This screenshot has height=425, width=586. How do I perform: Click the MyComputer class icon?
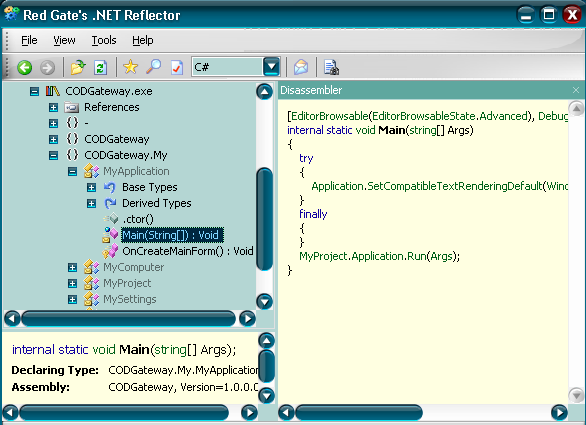[x=91, y=267]
